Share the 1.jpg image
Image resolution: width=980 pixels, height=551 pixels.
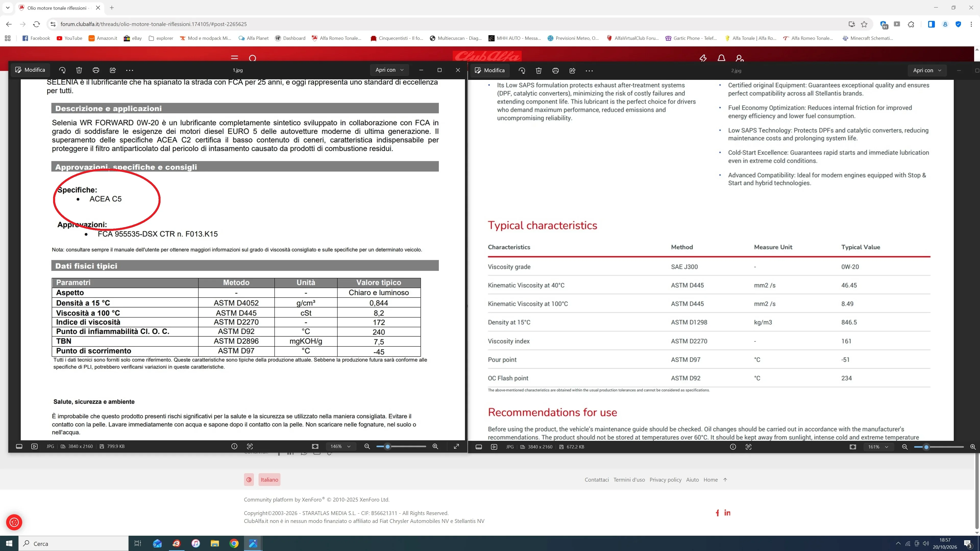pos(113,70)
